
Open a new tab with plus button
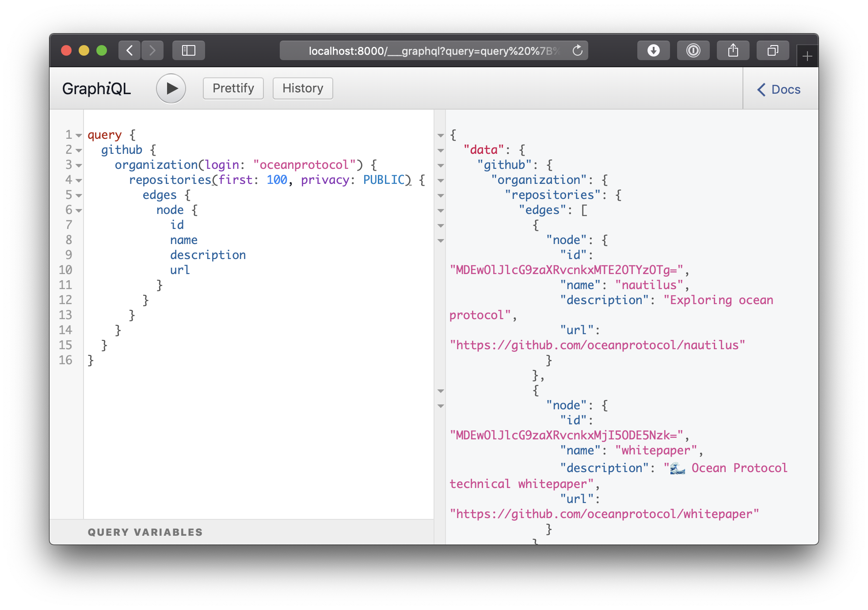coord(807,56)
